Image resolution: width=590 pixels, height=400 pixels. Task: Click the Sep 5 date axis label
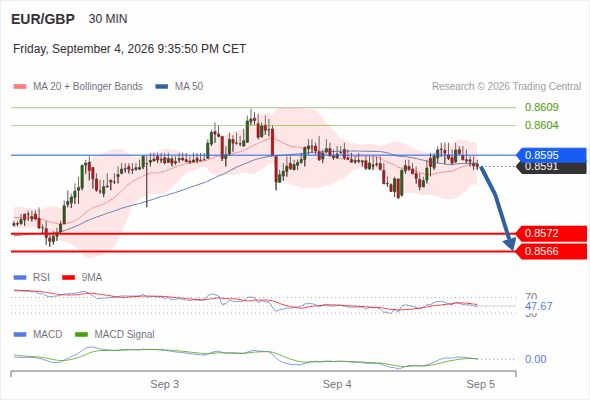coord(481,385)
